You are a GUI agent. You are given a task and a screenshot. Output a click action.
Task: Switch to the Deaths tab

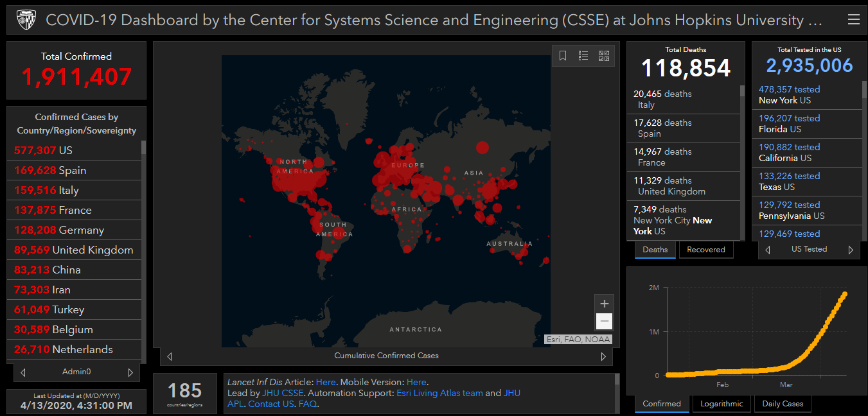[x=655, y=250]
